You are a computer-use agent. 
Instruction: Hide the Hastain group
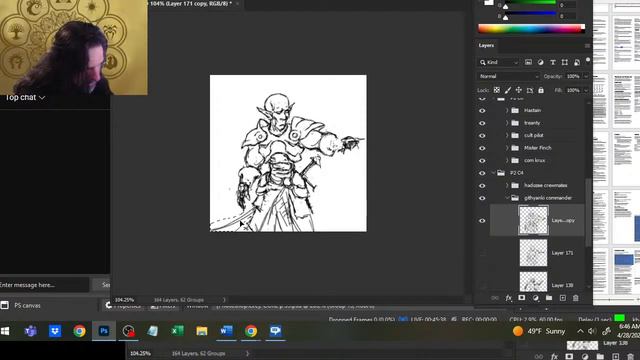[x=482, y=111]
